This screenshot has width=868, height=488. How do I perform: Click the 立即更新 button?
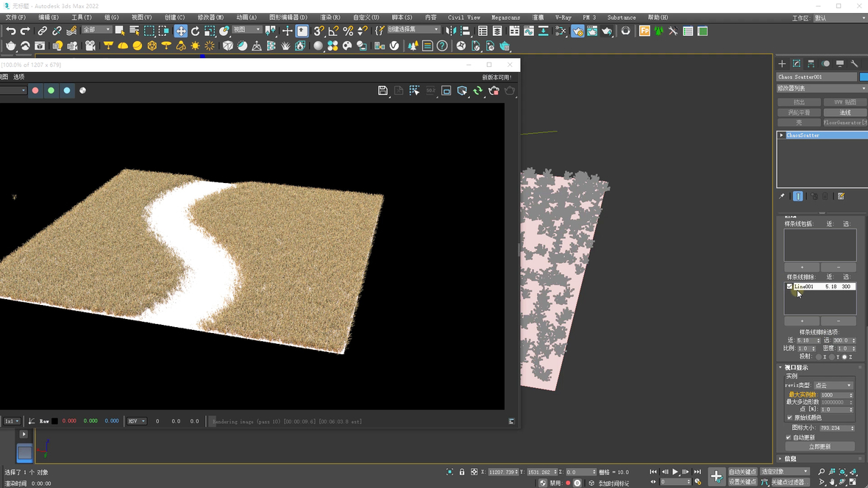[819, 446]
